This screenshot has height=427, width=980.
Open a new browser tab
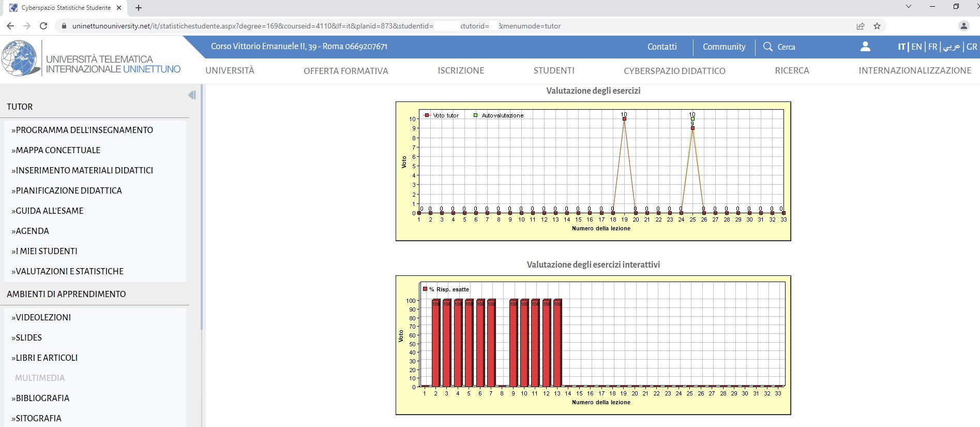(x=139, y=8)
